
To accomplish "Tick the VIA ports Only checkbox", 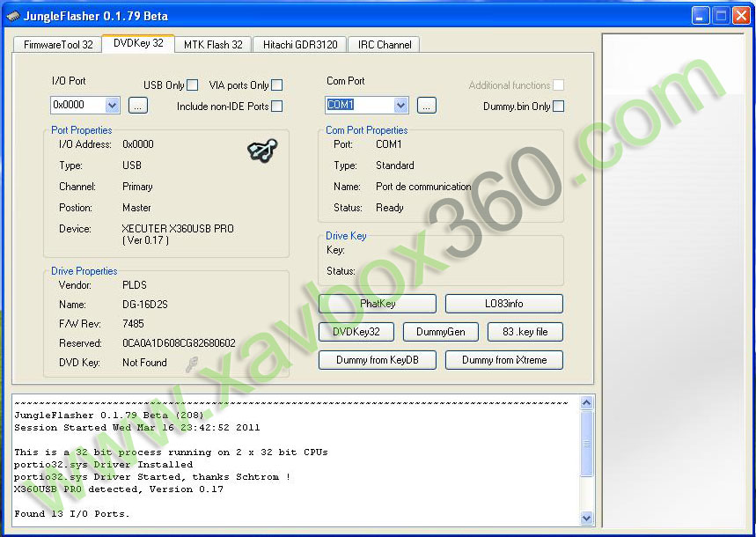I will click(276, 85).
